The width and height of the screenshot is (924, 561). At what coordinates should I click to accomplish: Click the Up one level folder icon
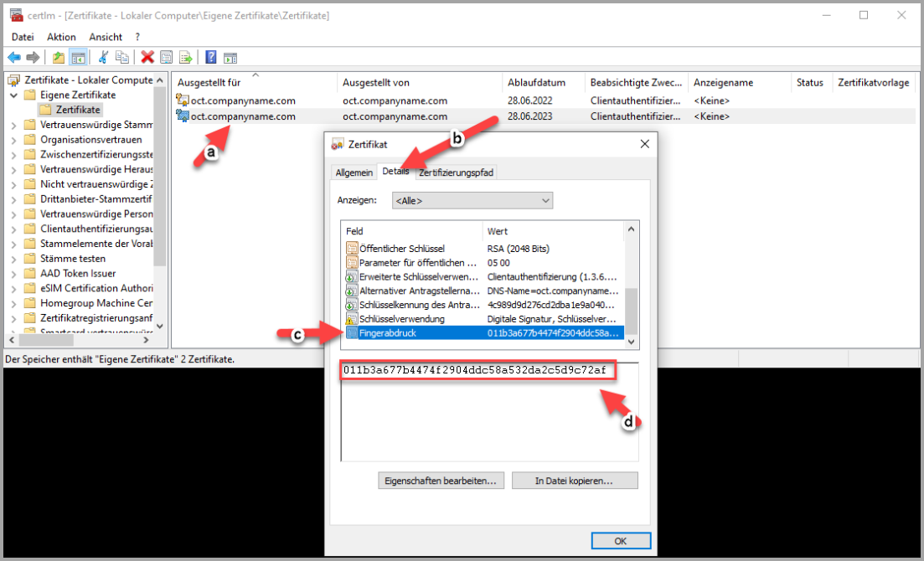pyautogui.click(x=58, y=58)
